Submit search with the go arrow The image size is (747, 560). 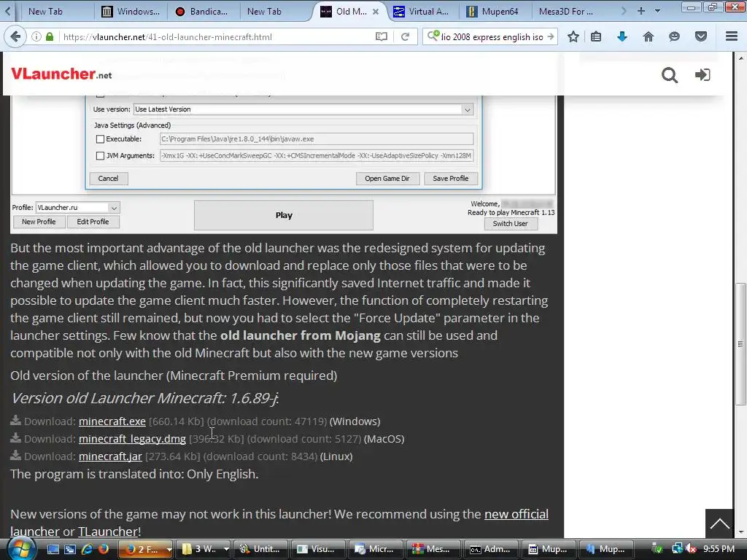pos(551,36)
